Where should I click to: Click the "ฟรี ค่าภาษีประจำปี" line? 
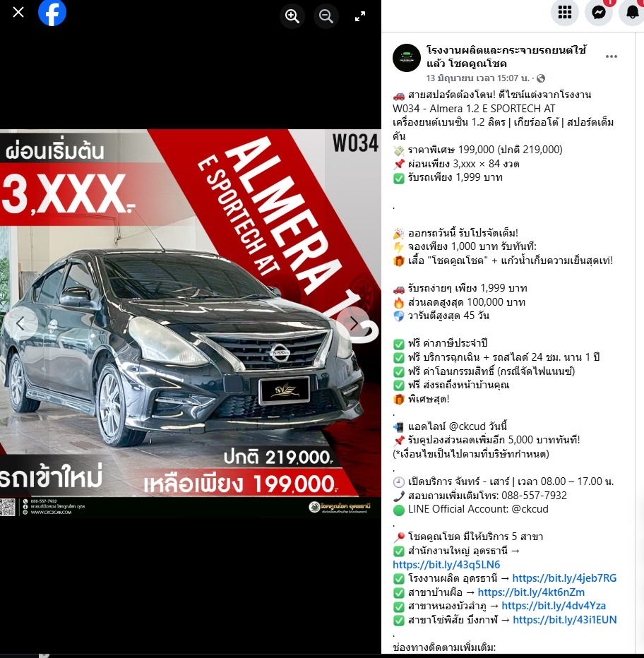440,343
